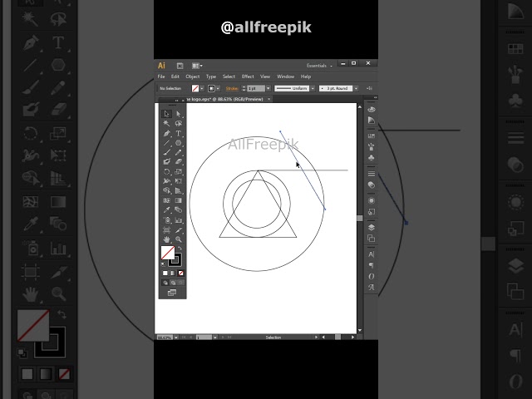Open the Swatches panel from dock
532x399 pixels.
pyautogui.click(x=372, y=135)
